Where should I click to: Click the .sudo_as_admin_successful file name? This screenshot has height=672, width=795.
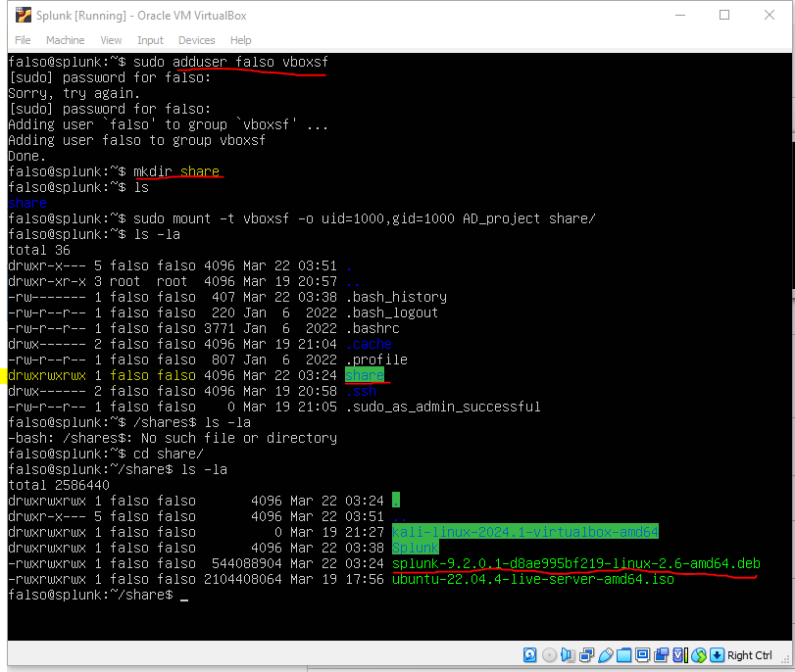pyautogui.click(x=443, y=407)
